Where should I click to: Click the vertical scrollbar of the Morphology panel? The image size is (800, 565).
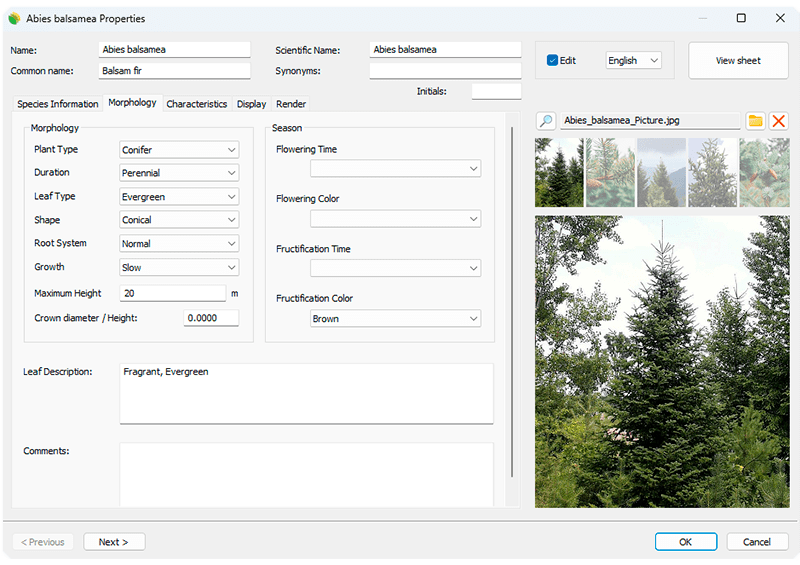[512, 301]
